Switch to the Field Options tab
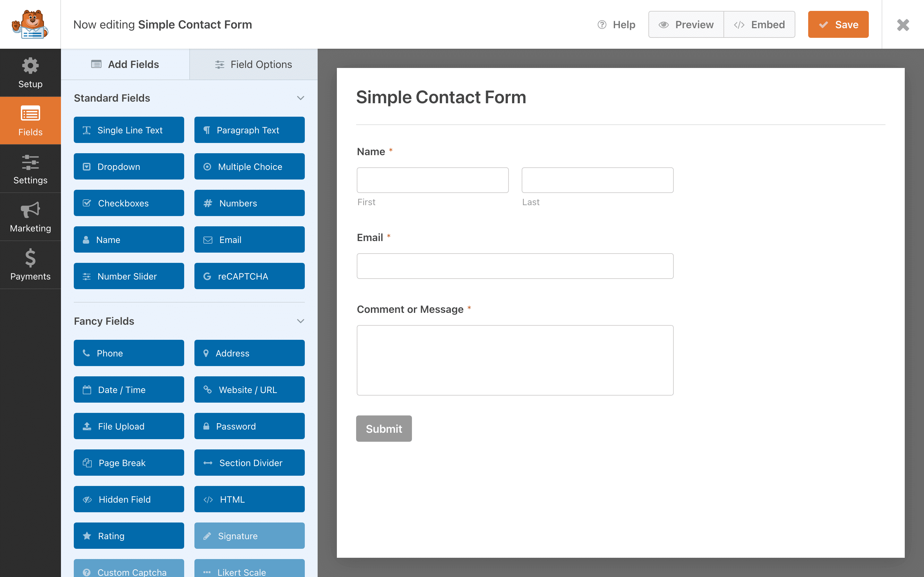 pos(253,64)
